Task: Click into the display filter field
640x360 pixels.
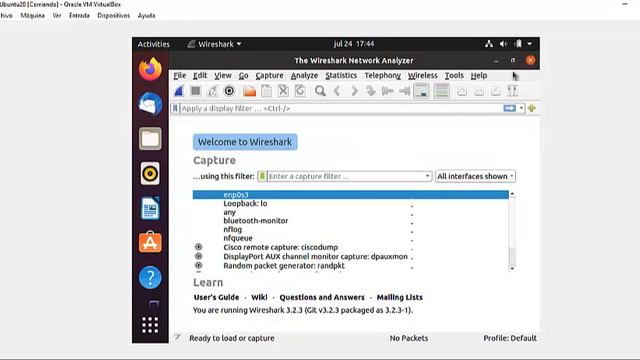Action: (341, 109)
